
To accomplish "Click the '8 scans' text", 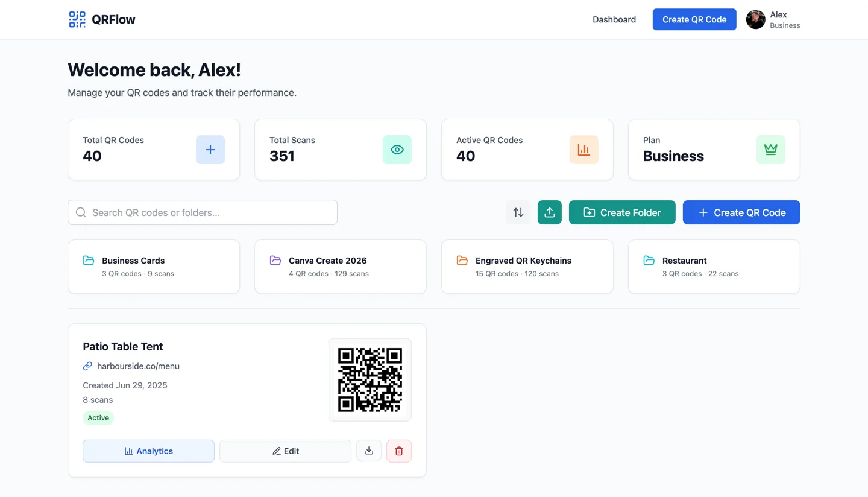I will [98, 400].
